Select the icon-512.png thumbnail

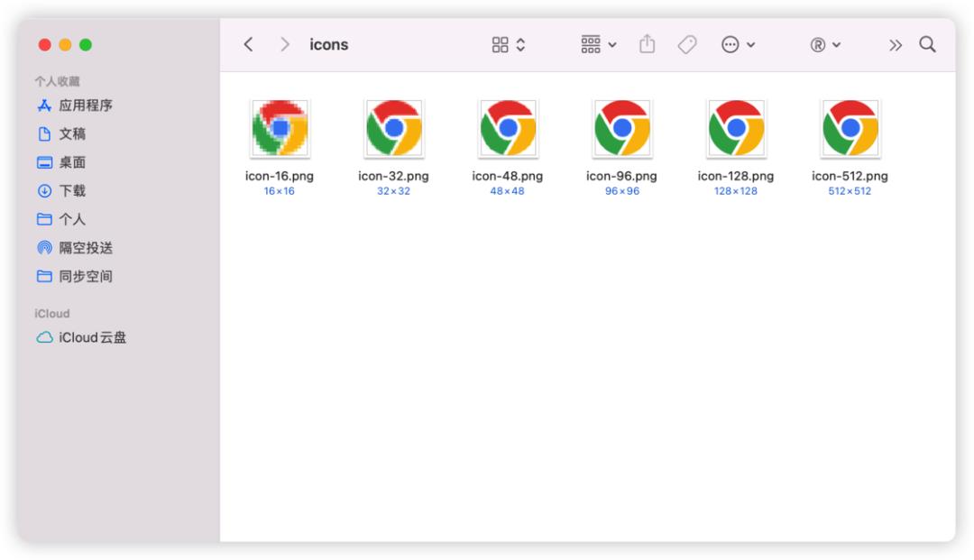click(850, 128)
